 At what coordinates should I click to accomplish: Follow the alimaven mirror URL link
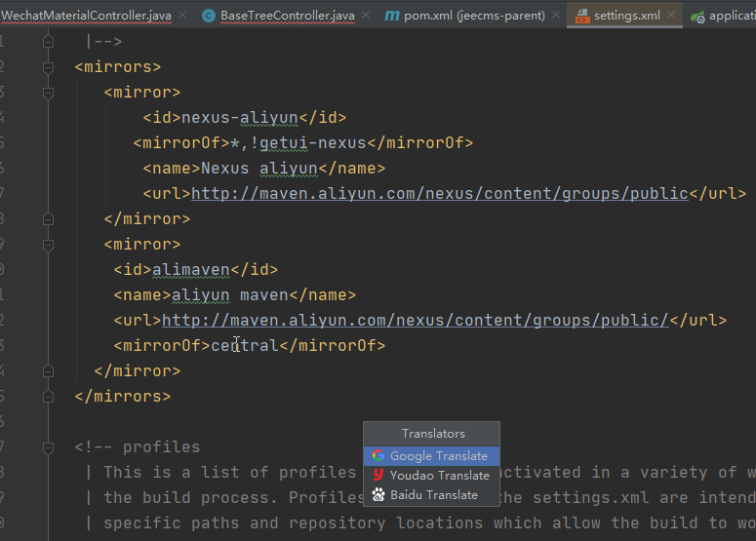click(x=415, y=321)
